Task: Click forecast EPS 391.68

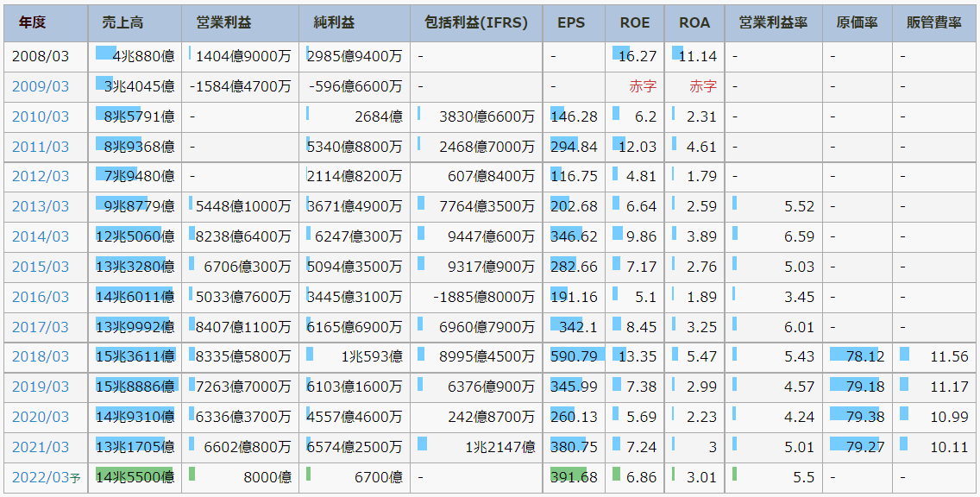Action: tap(575, 478)
